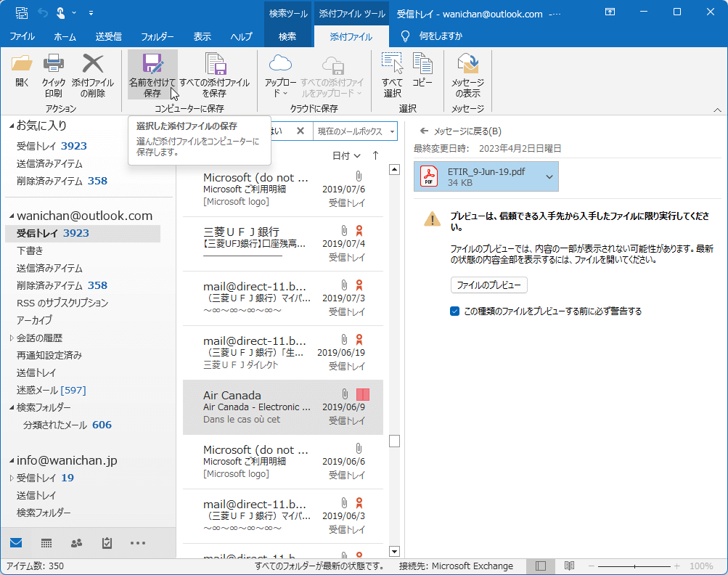Open the 検索 ribbon tab
This screenshot has height=575, width=728.
click(287, 37)
